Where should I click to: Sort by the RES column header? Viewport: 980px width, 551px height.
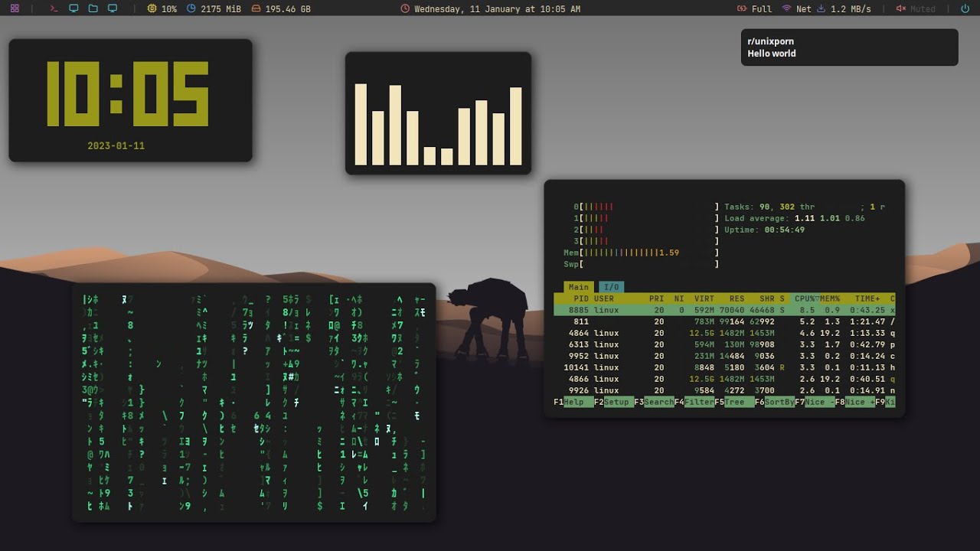[x=737, y=298]
